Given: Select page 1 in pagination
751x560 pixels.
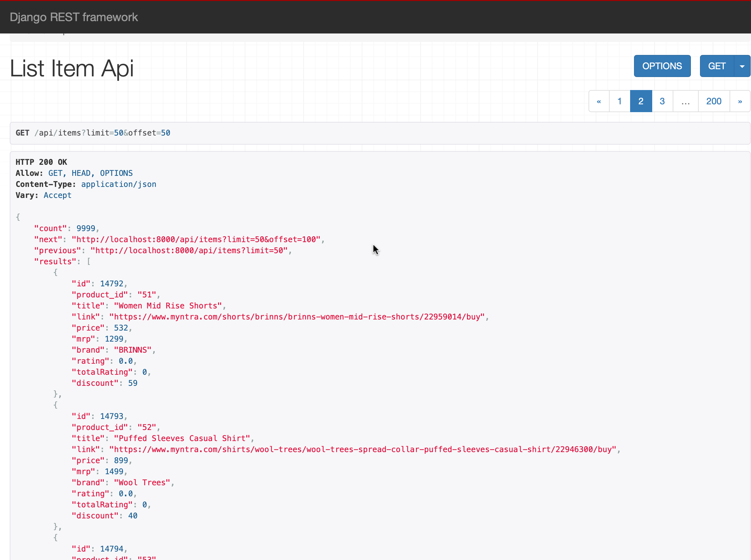Looking at the screenshot, I should tap(619, 101).
